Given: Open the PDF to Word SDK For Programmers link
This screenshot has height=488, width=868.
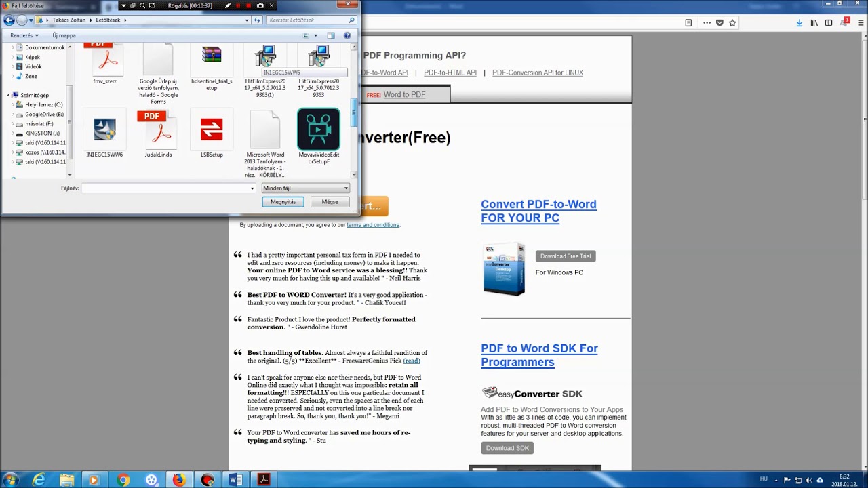Looking at the screenshot, I should [x=539, y=355].
